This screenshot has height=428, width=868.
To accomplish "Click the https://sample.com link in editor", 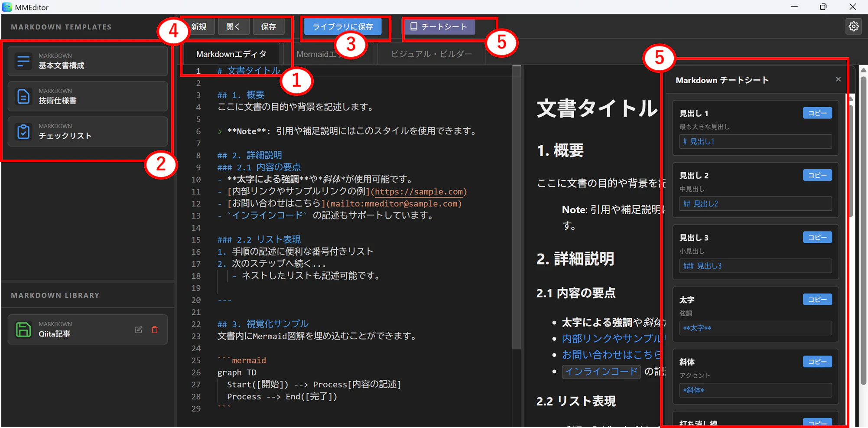I will pyautogui.click(x=419, y=192).
